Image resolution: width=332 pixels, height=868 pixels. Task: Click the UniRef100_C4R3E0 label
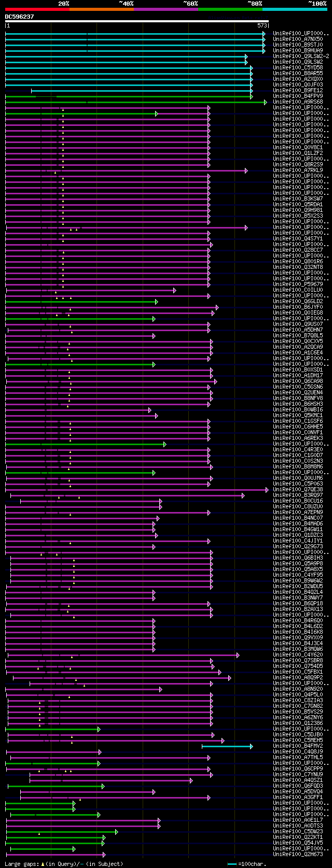[298, 450]
